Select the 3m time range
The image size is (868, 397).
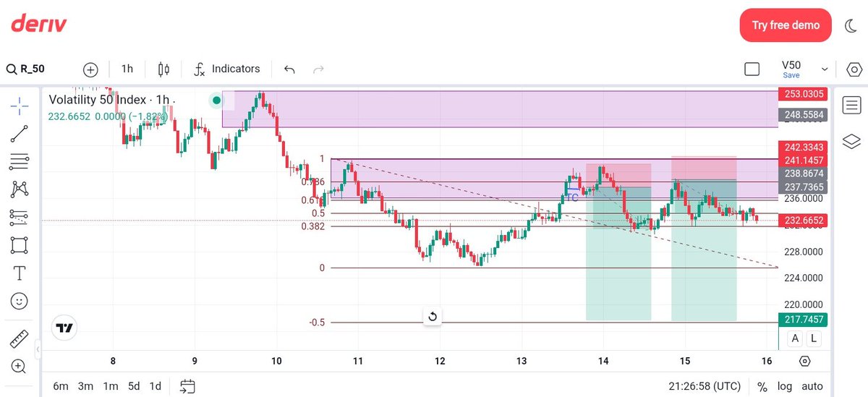86,386
